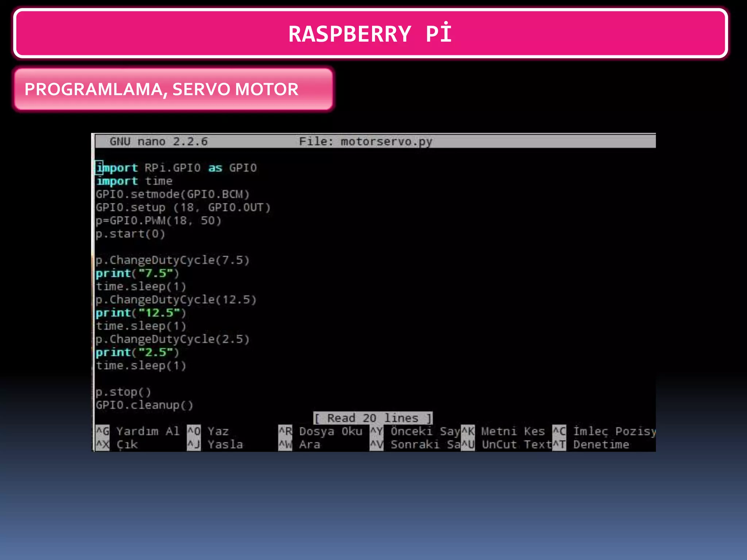Click the ^G Yardım Al shortcut
Viewport: 747px width, 560px height.
click(138, 431)
